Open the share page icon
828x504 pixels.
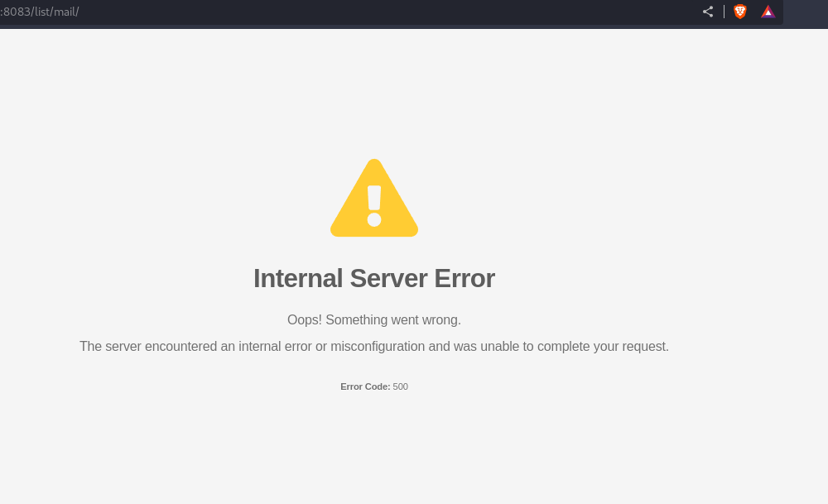pos(708,12)
